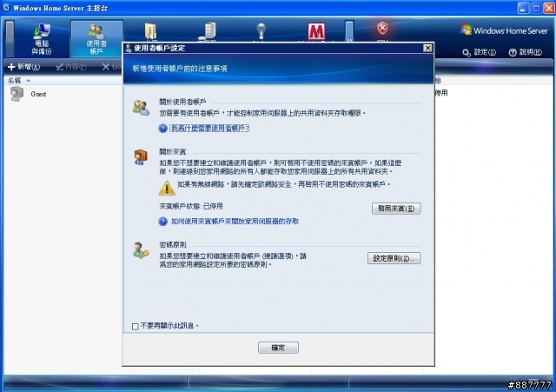Select the Guest account row
The image size is (556, 392).
click(x=63, y=94)
